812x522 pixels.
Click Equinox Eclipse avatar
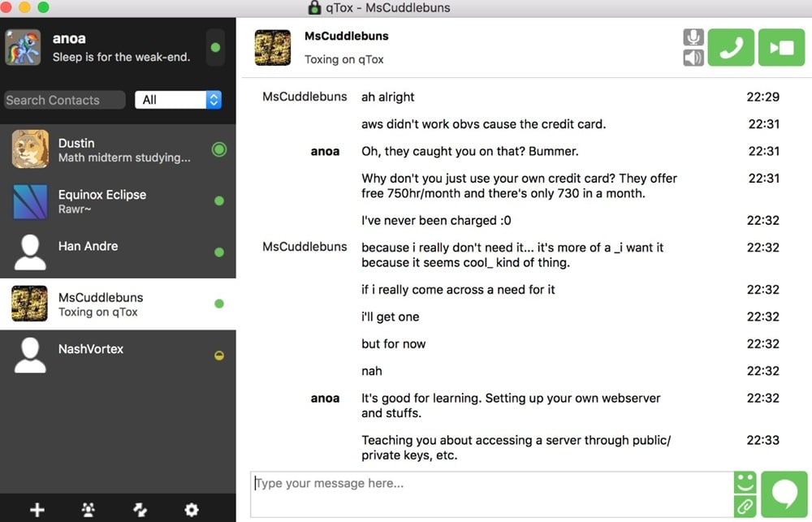click(x=30, y=201)
